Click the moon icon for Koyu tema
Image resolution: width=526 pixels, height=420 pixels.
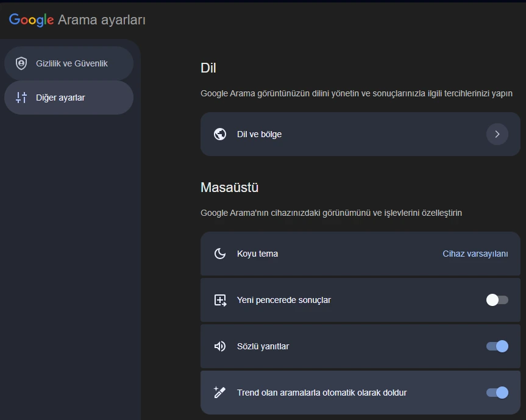[x=220, y=254]
